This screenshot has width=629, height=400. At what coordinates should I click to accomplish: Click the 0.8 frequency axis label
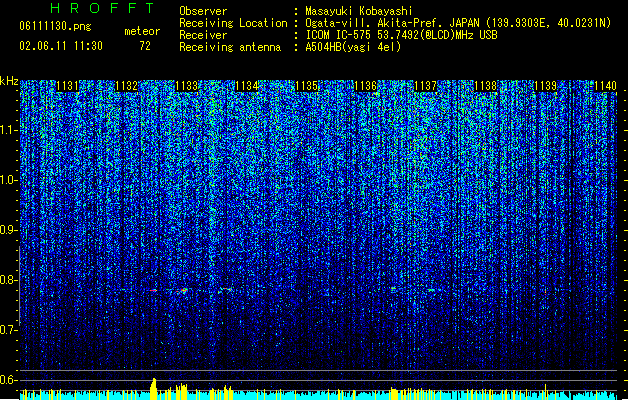coord(8,280)
